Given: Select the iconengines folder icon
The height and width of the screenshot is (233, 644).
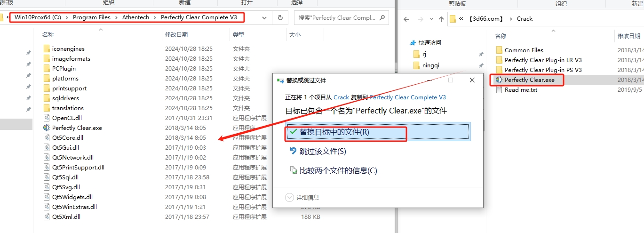Looking at the screenshot, I should (x=46, y=48).
